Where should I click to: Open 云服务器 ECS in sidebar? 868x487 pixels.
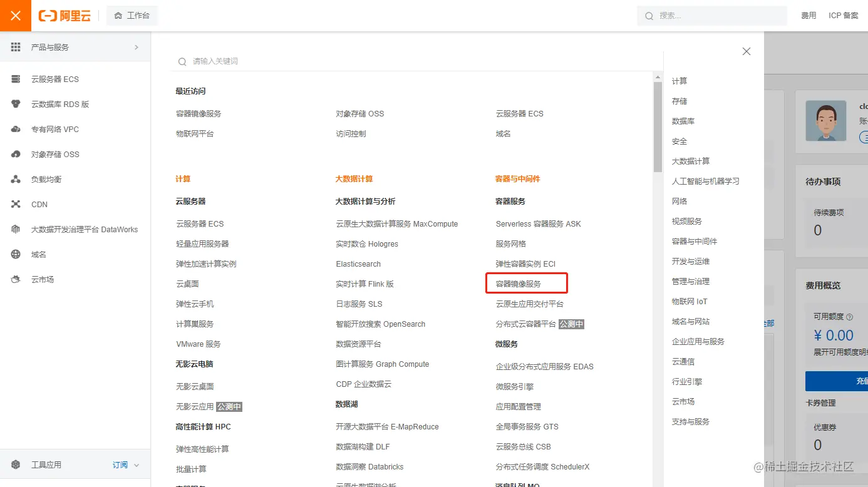pos(55,79)
